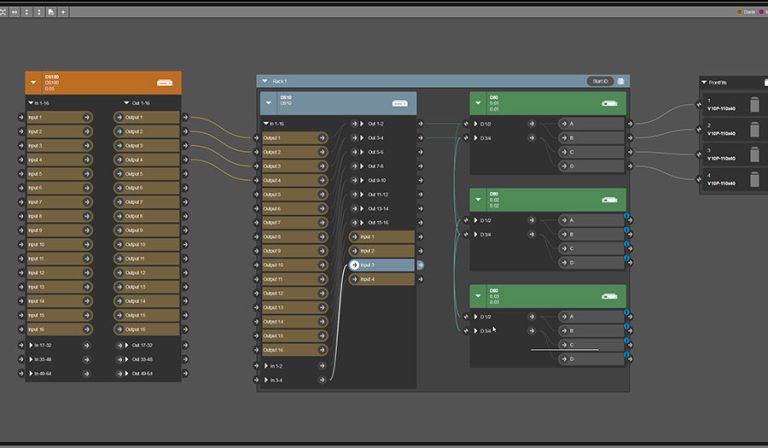The width and height of the screenshot is (768, 448).
Task: Expand DS100 In 49-64 group
Action: pyautogui.click(x=31, y=374)
